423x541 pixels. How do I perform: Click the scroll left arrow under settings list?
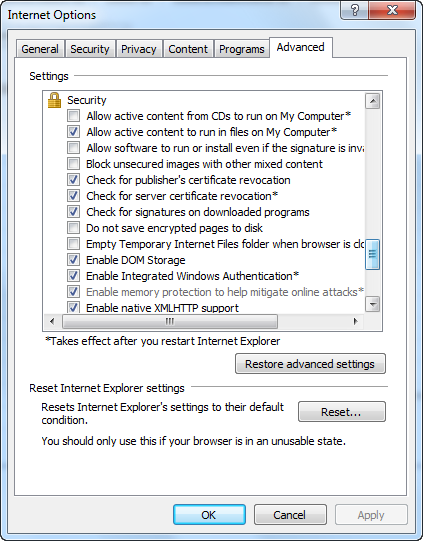click(x=52, y=322)
